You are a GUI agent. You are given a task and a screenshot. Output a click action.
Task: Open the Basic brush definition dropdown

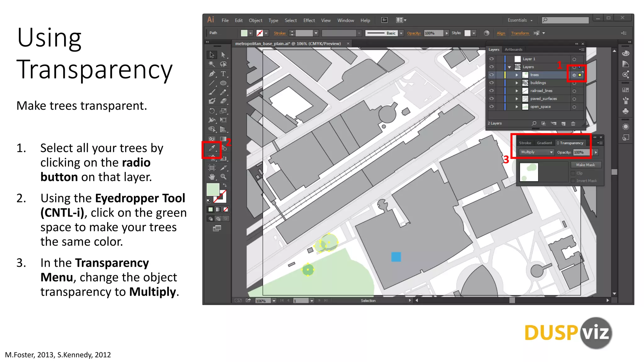click(401, 33)
